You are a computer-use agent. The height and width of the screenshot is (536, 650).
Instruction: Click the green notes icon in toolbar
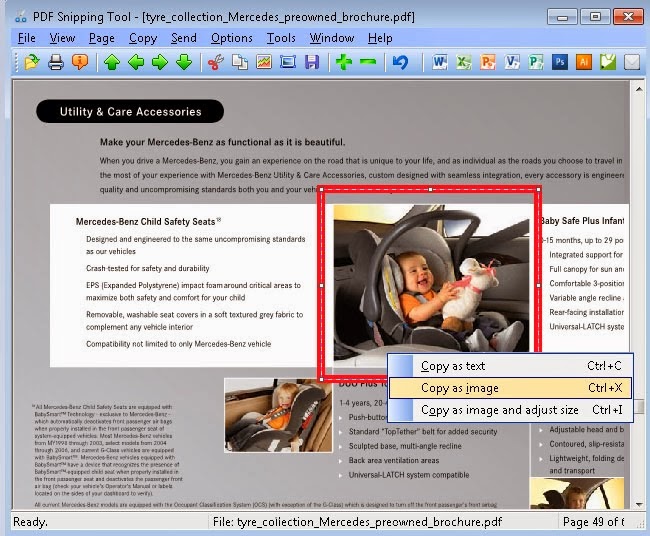click(x=608, y=62)
